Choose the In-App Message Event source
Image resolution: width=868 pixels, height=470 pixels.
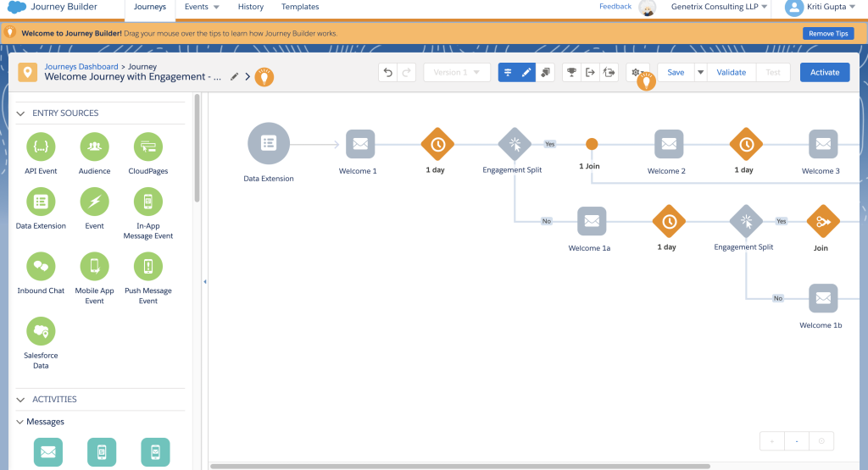click(x=148, y=202)
